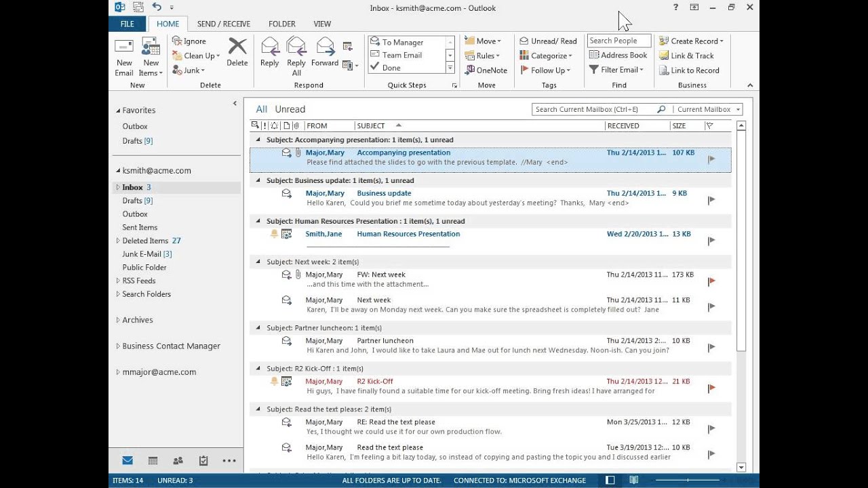Expand the Deleted Items folder
This screenshot has height=488, width=868.
117,241
